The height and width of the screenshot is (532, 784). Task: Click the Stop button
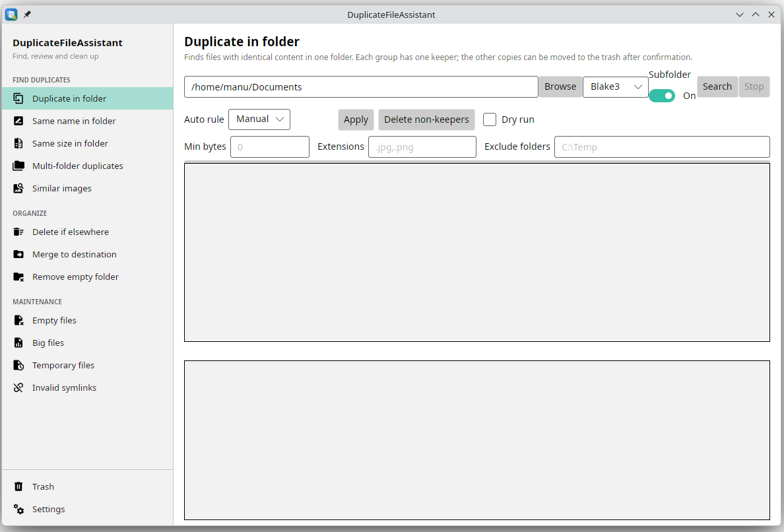(x=754, y=87)
